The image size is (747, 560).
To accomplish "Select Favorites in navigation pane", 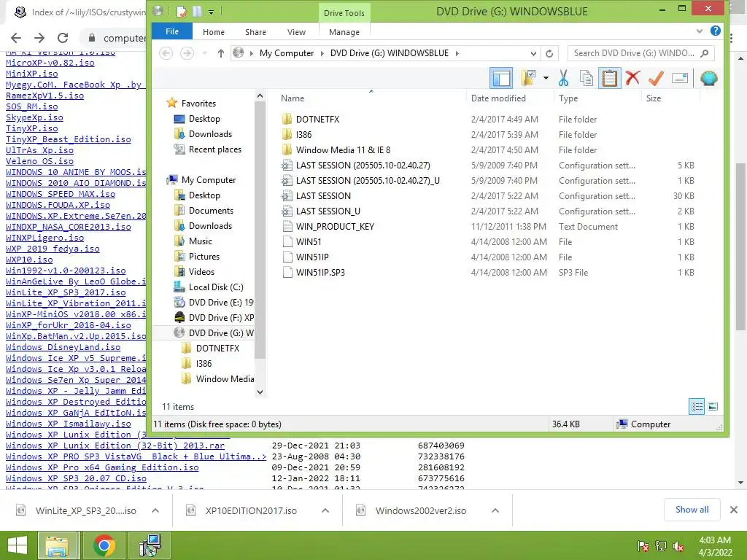I will click(198, 104).
